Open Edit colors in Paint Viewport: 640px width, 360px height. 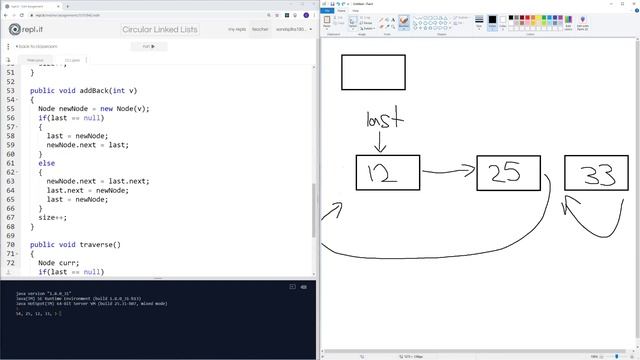click(x=568, y=23)
